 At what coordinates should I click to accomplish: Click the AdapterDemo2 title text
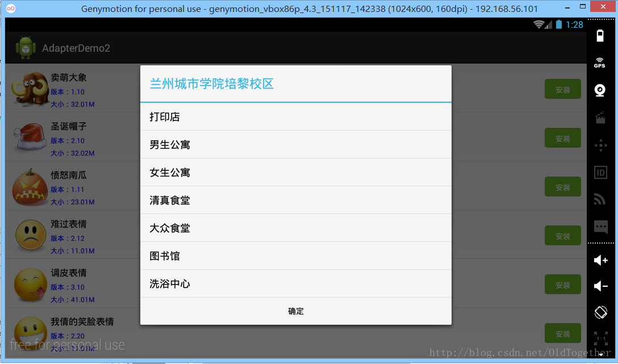76,48
